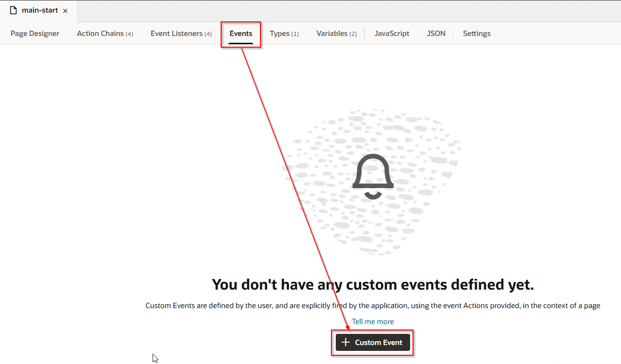The width and height of the screenshot is (621, 364).
Task: Close the main-start editor tab
Action: click(66, 11)
